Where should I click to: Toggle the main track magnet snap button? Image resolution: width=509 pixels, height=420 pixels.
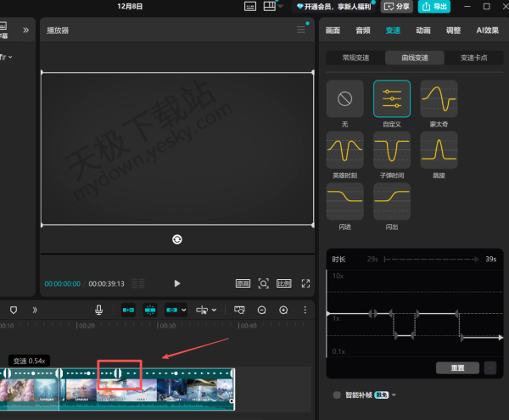pos(129,311)
